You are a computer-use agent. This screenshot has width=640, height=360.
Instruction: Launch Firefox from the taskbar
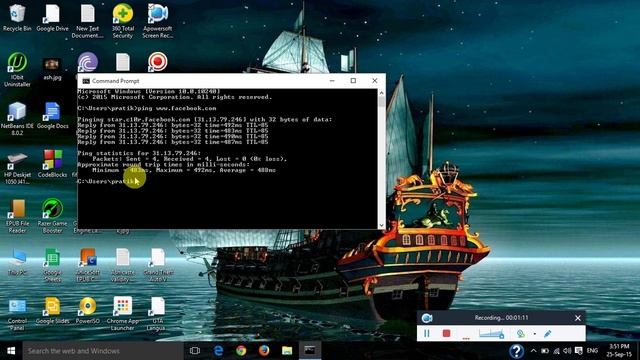point(264,351)
